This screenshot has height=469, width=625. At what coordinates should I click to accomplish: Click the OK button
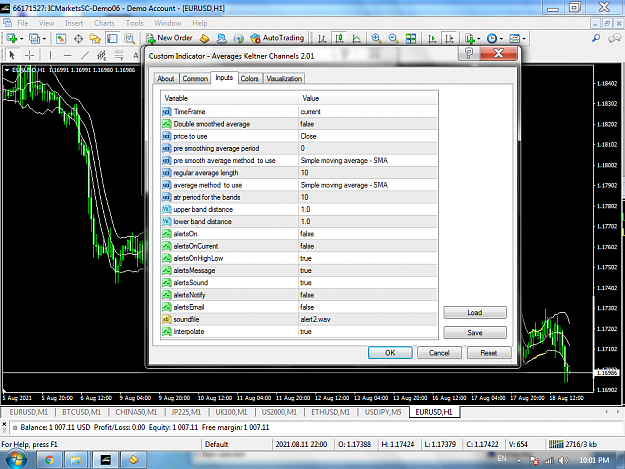[390, 353]
